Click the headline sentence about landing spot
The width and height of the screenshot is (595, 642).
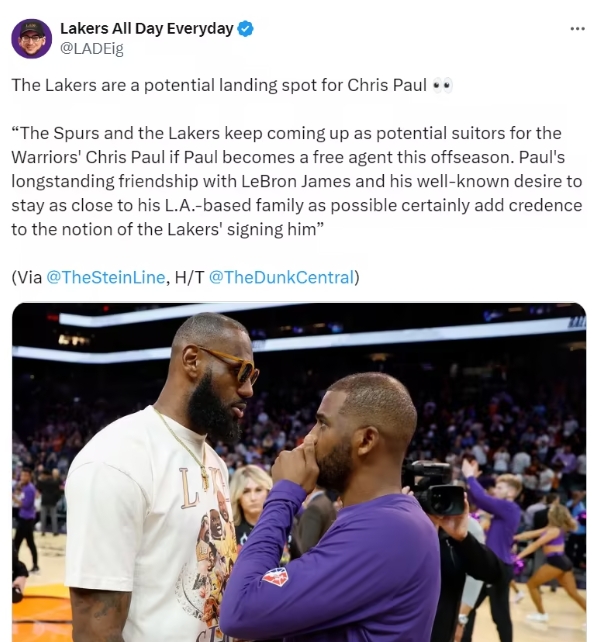[x=219, y=86]
